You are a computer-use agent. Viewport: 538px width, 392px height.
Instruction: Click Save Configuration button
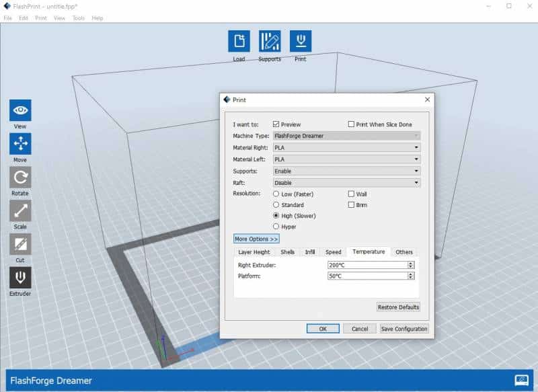point(404,329)
